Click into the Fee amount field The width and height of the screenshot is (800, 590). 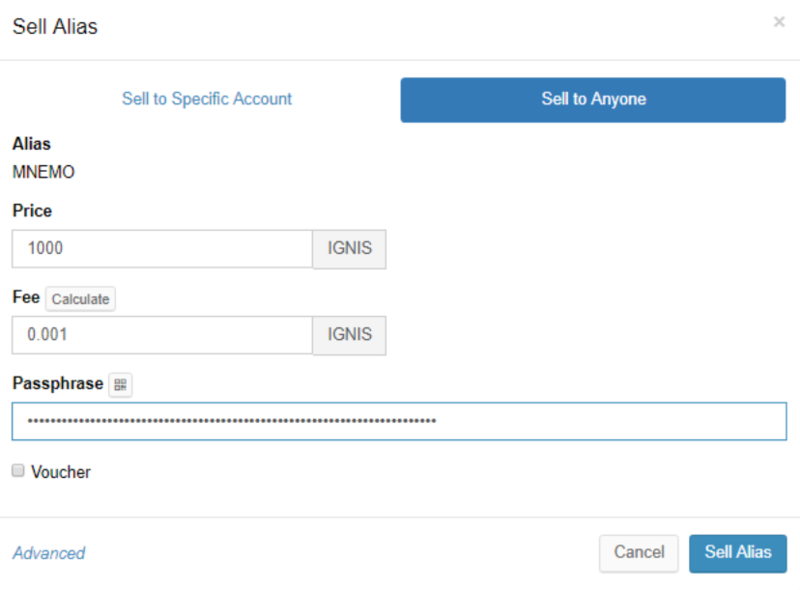tap(162, 335)
